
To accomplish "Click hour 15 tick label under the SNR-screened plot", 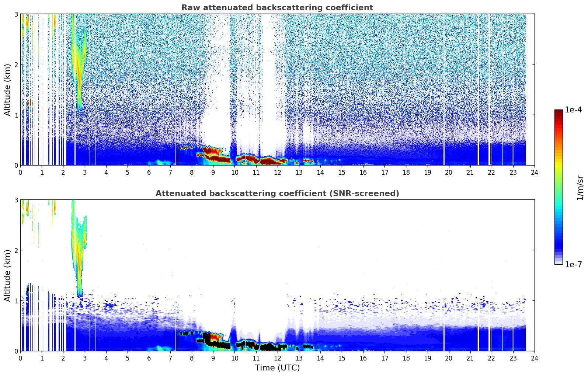I will tap(342, 358).
